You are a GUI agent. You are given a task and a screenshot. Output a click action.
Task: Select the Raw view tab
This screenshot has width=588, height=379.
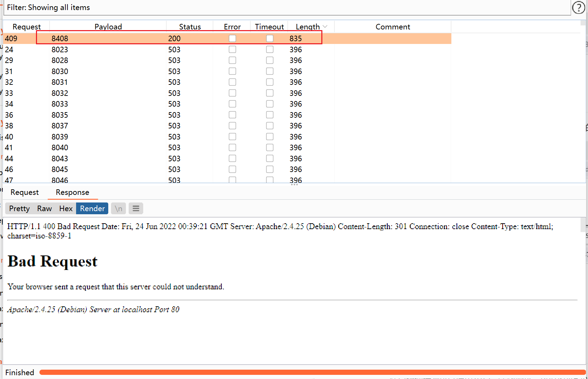coord(45,208)
